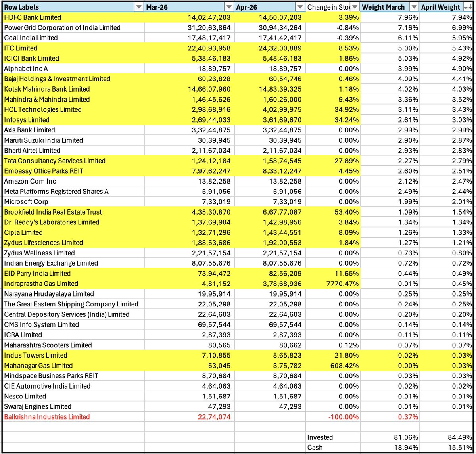
Task: Click Tata Consultancy Services change 27.89%
Action: click(x=333, y=161)
